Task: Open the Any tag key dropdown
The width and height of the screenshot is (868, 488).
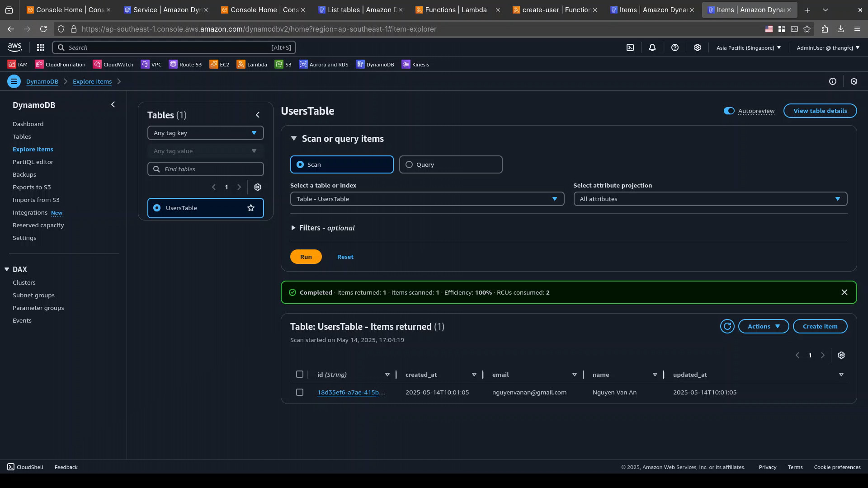Action: (x=206, y=133)
